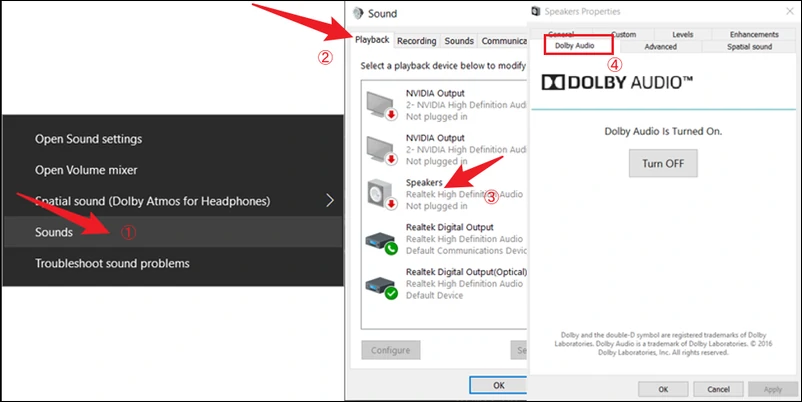Open the Dolby Audio tab

pos(574,46)
